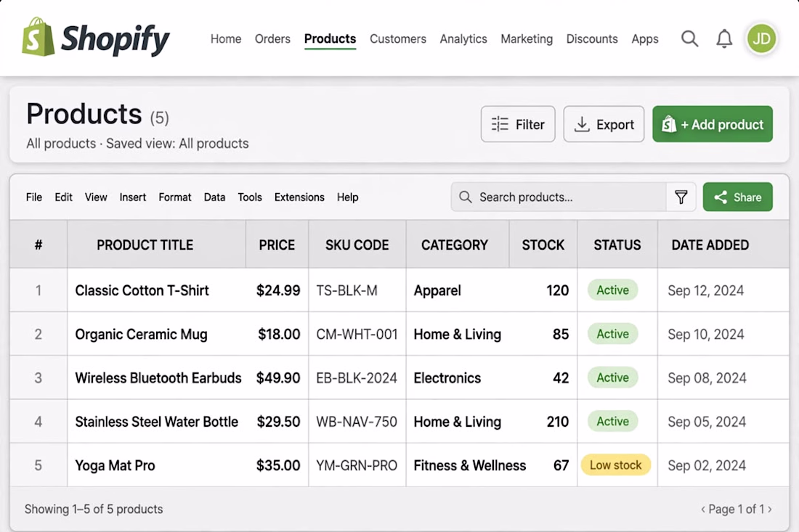Share the products table

coord(737,197)
